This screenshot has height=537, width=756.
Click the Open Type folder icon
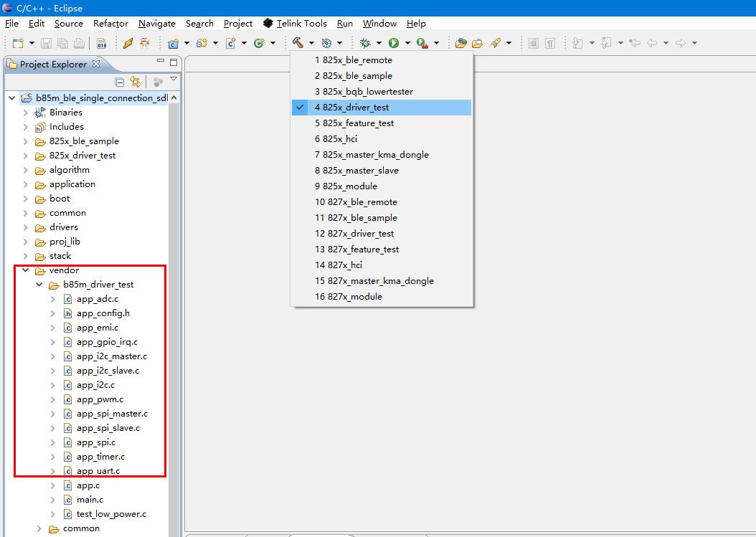[461, 43]
